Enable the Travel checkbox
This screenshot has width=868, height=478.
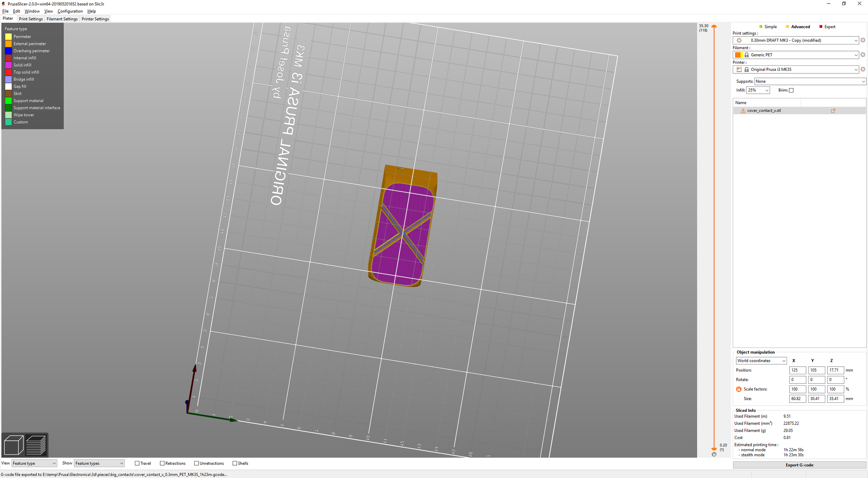click(137, 463)
